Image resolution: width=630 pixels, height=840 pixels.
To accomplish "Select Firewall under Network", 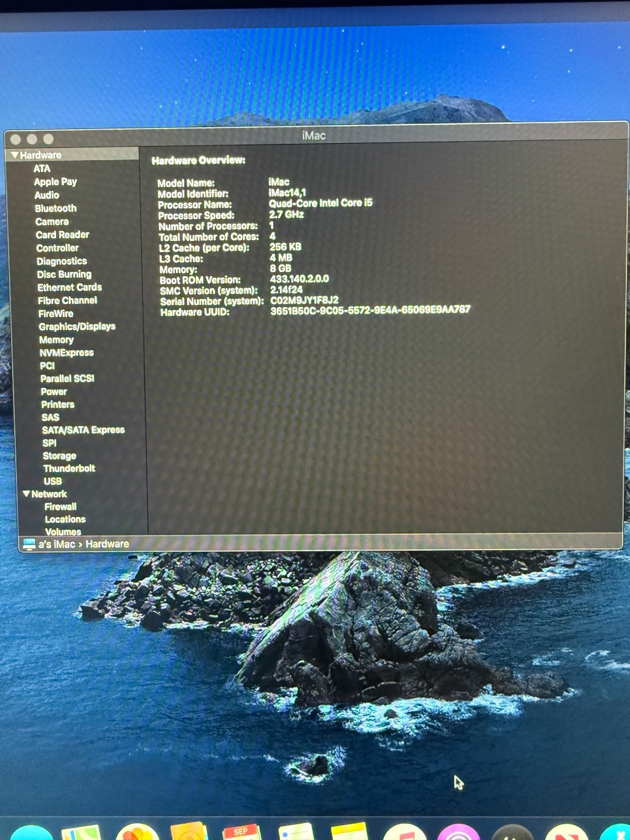I will pos(60,507).
